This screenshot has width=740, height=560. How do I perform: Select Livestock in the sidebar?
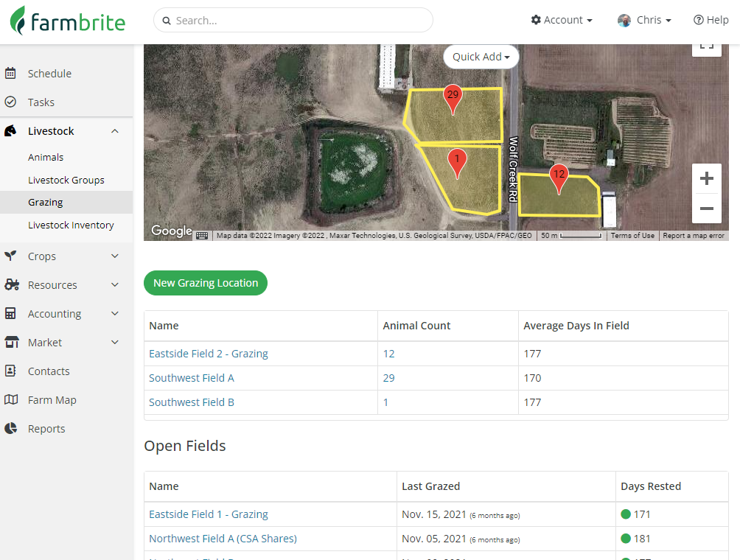[51, 131]
